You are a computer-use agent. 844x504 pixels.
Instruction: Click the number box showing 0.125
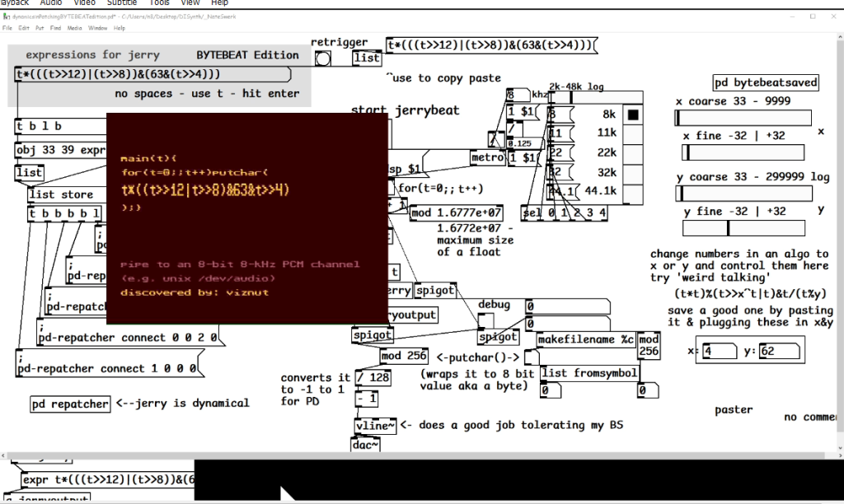523,143
